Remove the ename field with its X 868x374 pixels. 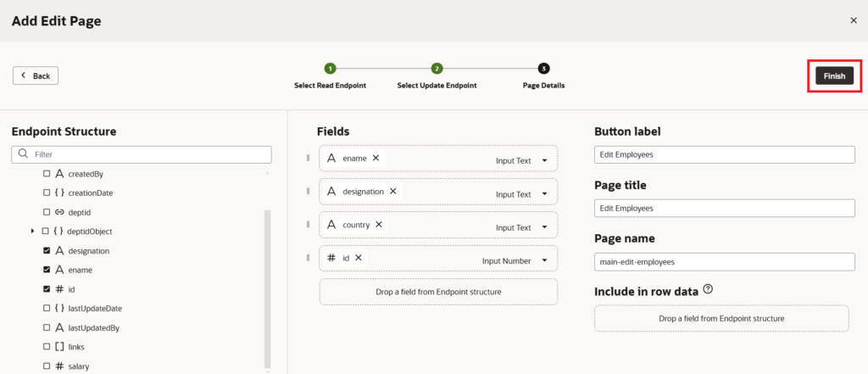(376, 158)
